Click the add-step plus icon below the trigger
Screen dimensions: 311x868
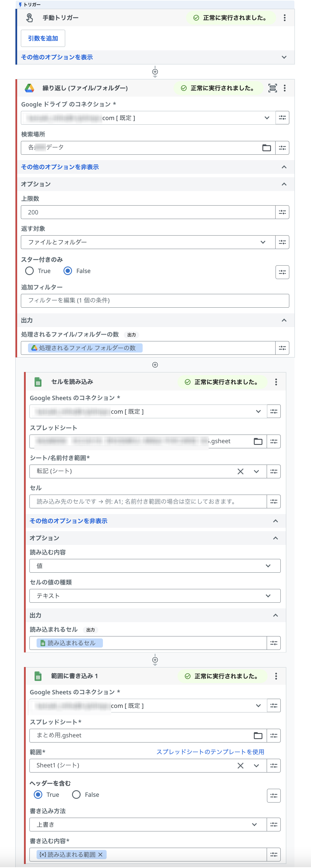155,72
